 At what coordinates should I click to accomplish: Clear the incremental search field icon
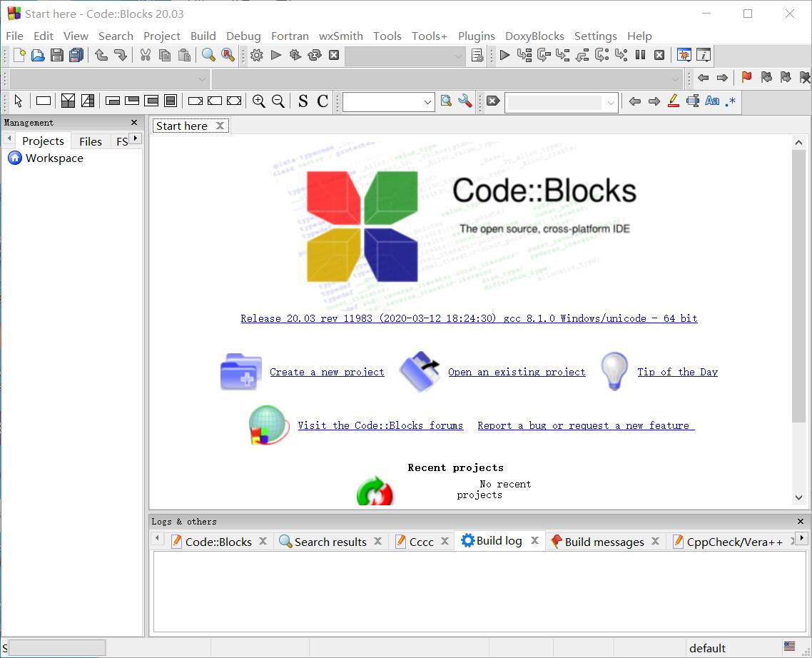tap(493, 101)
